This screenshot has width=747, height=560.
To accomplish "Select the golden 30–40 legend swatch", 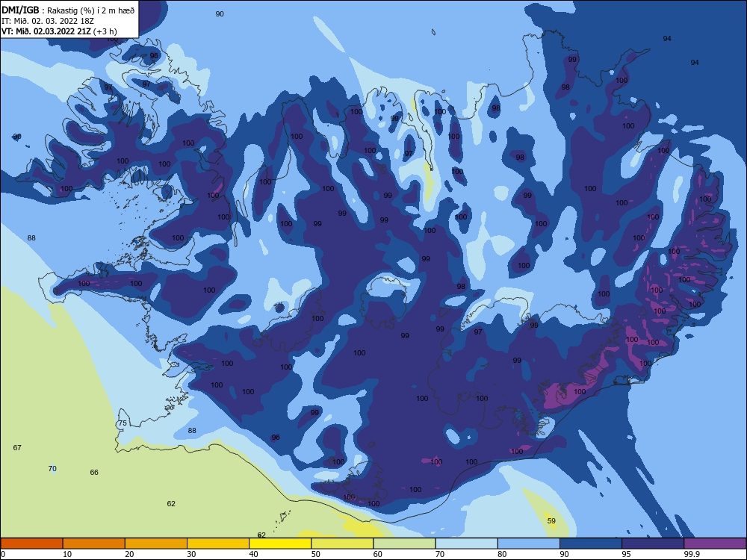I will pyautogui.click(x=218, y=544).
